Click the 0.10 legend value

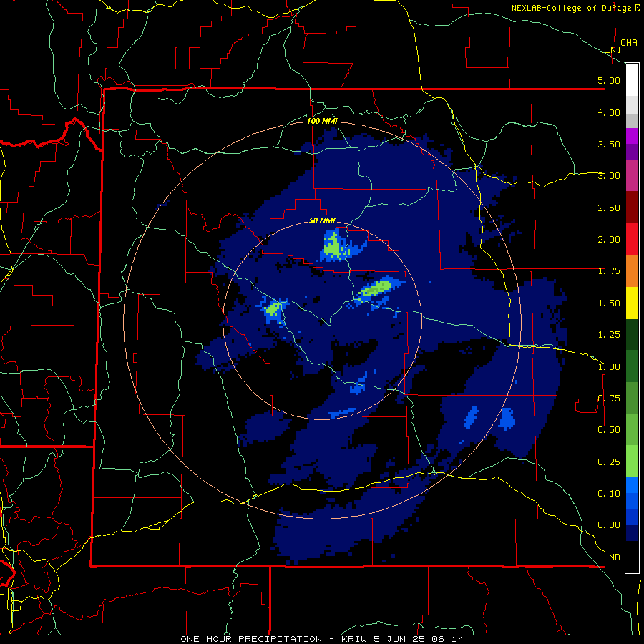pos(609,494)
